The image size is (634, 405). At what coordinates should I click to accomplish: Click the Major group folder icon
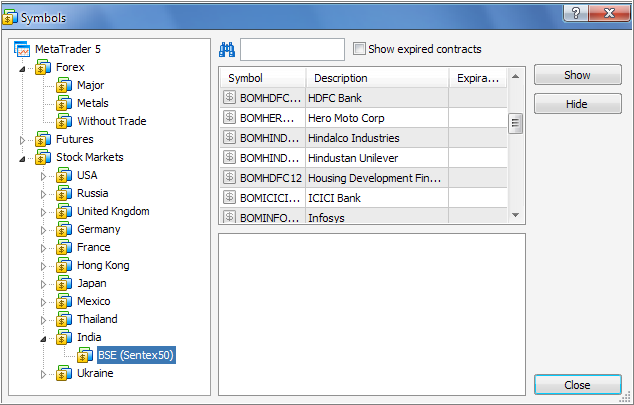tap(64, 85)
